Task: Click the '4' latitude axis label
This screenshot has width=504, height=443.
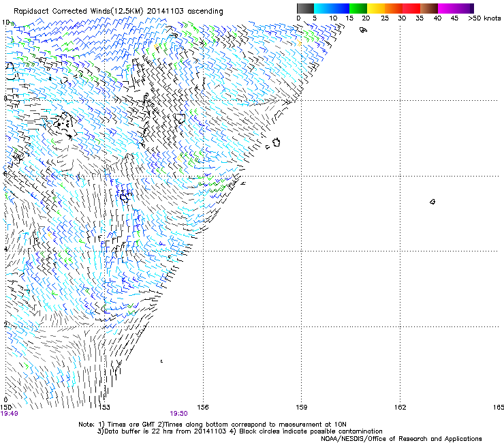Action: 5,249
